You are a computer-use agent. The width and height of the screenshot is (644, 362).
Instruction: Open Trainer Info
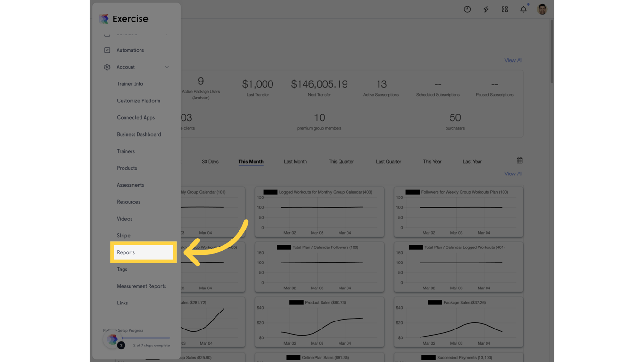click(130, 84)
